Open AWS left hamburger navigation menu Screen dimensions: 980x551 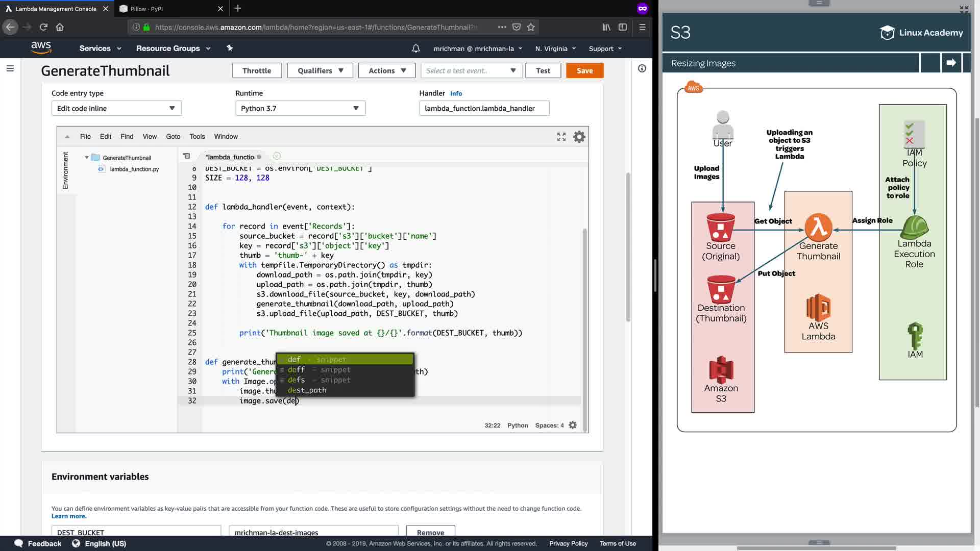point(10,68)
